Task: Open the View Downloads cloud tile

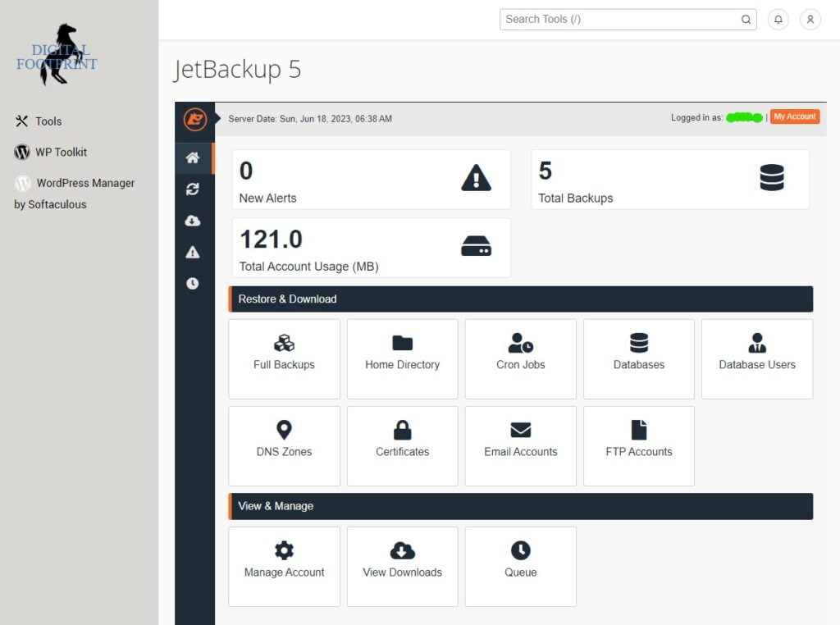Action: click(402, 567)
